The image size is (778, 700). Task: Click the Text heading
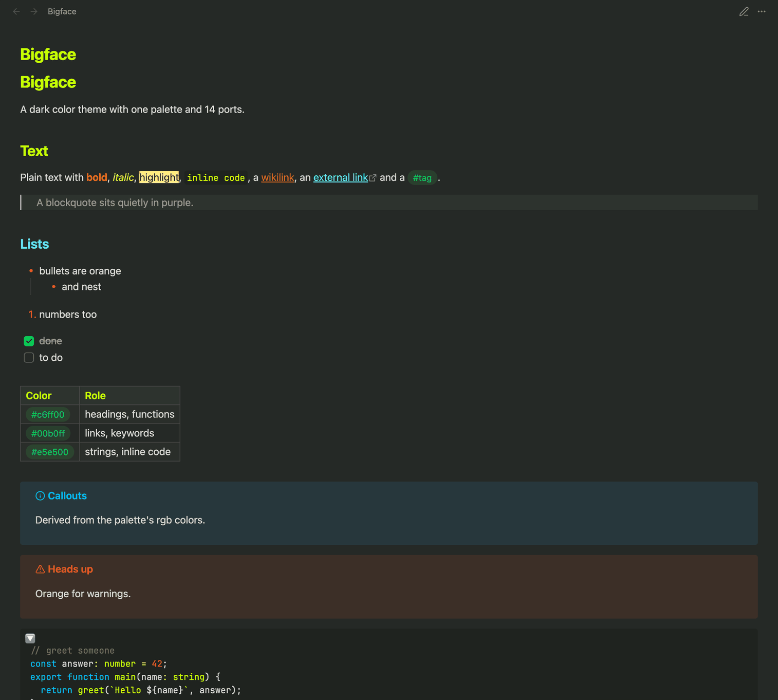pos(34,151)
